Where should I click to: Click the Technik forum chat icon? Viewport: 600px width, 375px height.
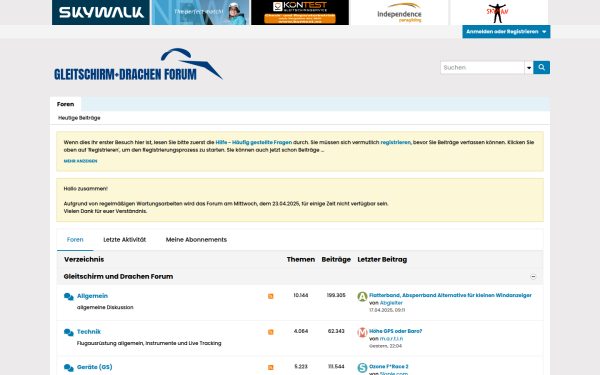[69, 332]
